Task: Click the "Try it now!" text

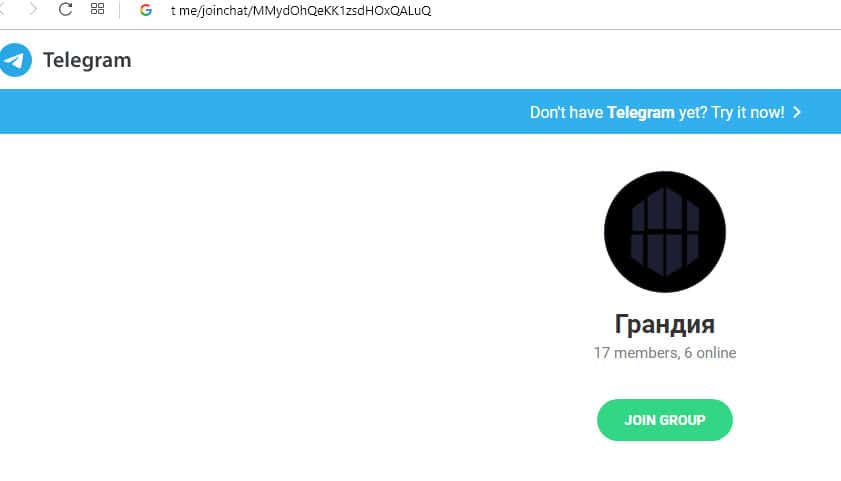Action: click(x=748, y=112)
